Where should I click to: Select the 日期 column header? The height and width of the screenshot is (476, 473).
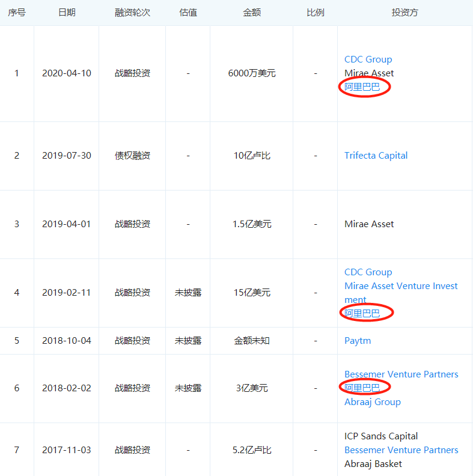[67, 13]
